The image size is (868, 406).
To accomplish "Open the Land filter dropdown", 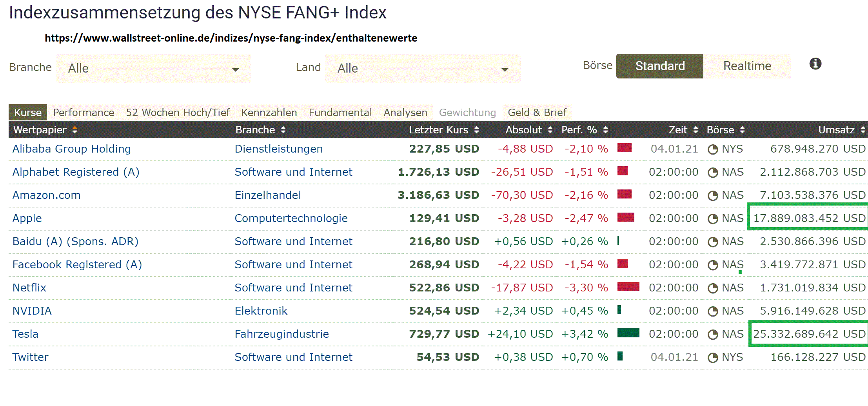I will click(x=421, y=68).
